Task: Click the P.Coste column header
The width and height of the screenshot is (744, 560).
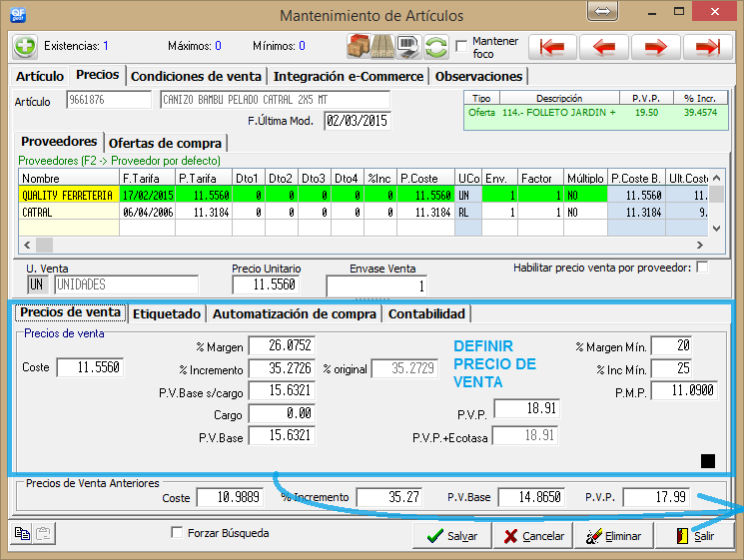Action: (425, 179)
